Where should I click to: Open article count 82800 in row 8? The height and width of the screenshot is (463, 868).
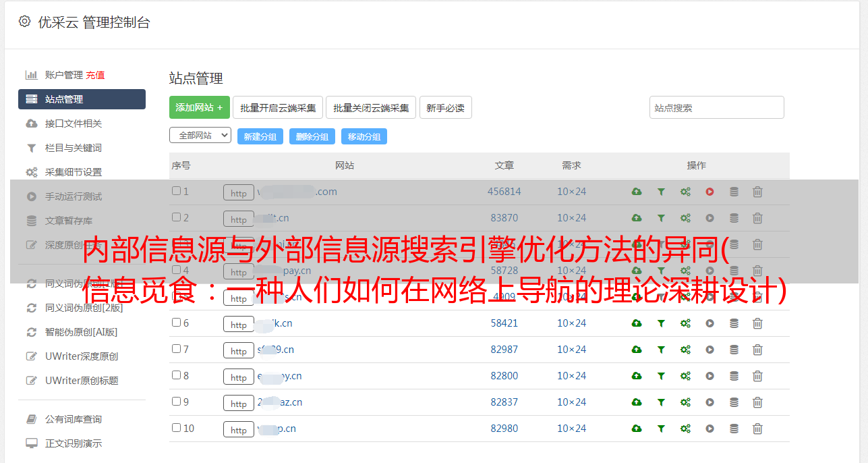(x=504, y=376)
